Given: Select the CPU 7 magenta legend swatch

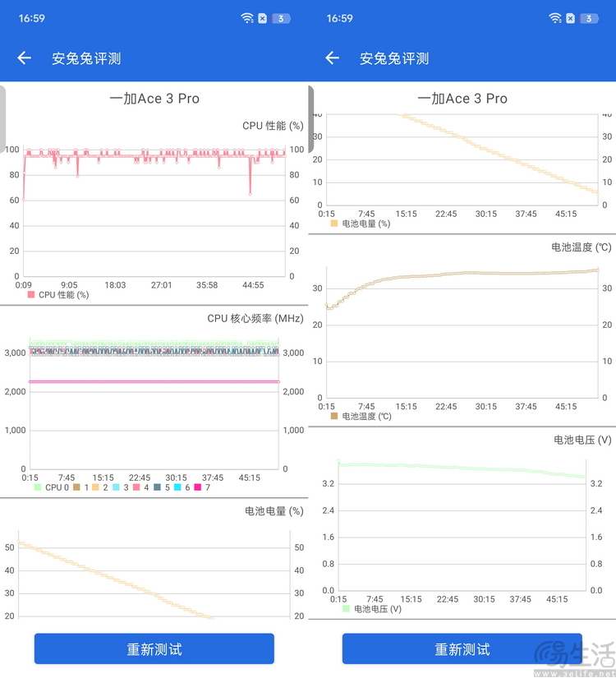Looking at the screenshot, I should (x=198, y=487).
